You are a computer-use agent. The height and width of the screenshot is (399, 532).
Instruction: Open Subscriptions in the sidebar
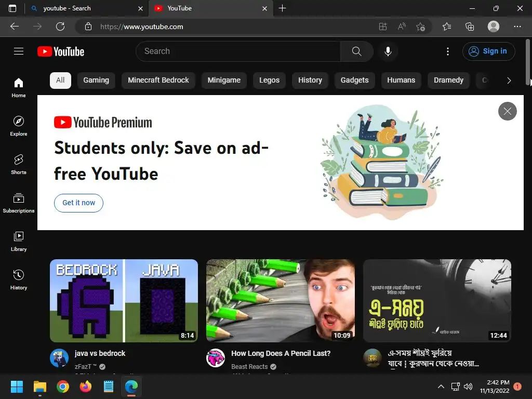[x=19, y=203]
